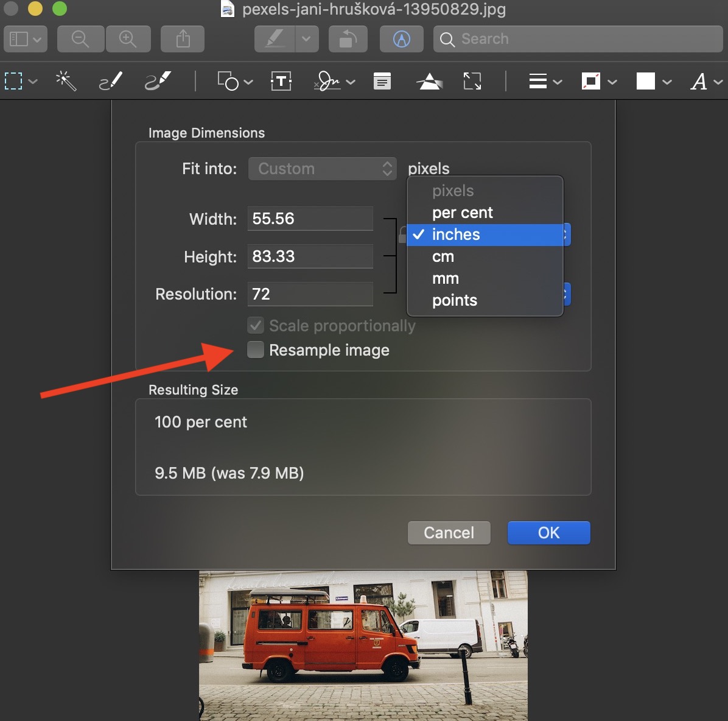Open the Sign signature menu
This screenshot has height=721, width=728.
click(x=334, y=82)
